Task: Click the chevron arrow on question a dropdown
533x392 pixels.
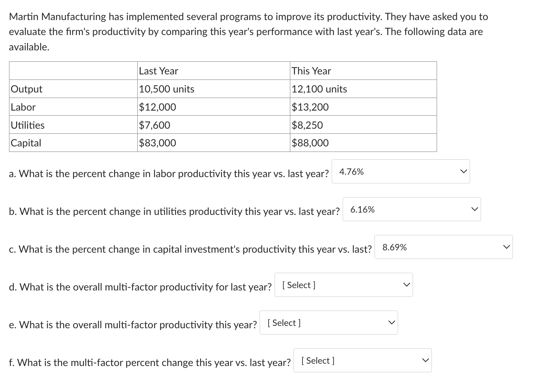Action: (464, 172)
